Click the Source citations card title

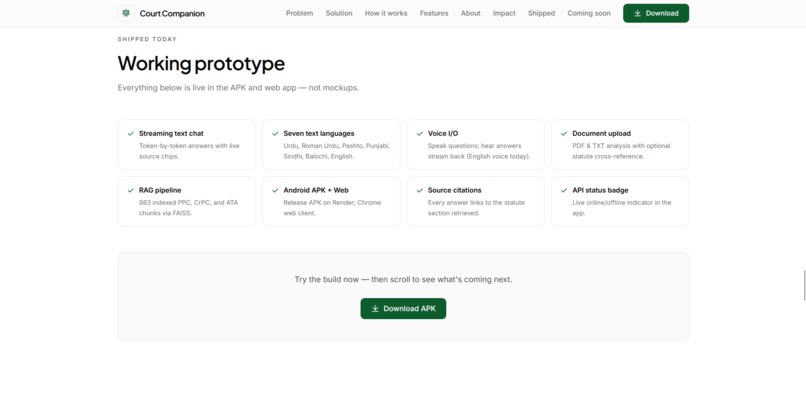[454, 190]
